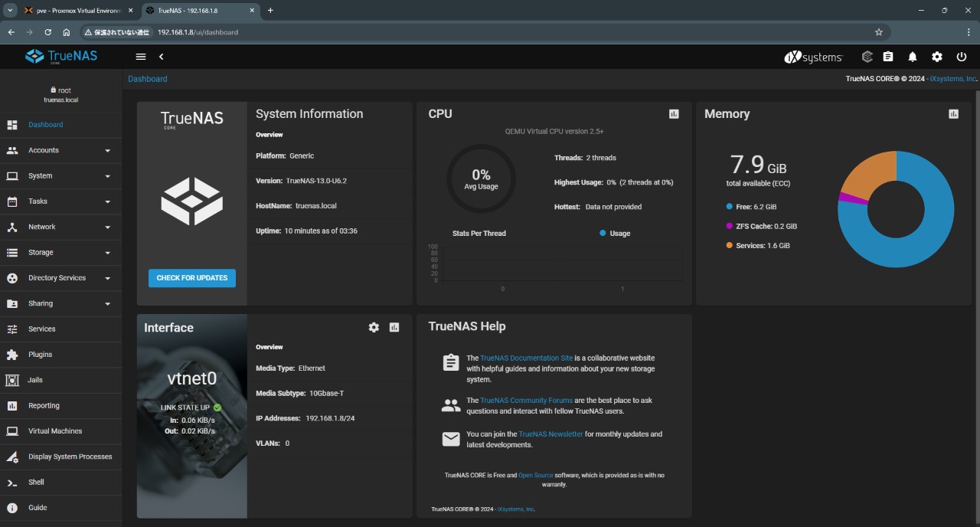
Task: Open Interface widget reports chart icon
Action: (394, 327)
